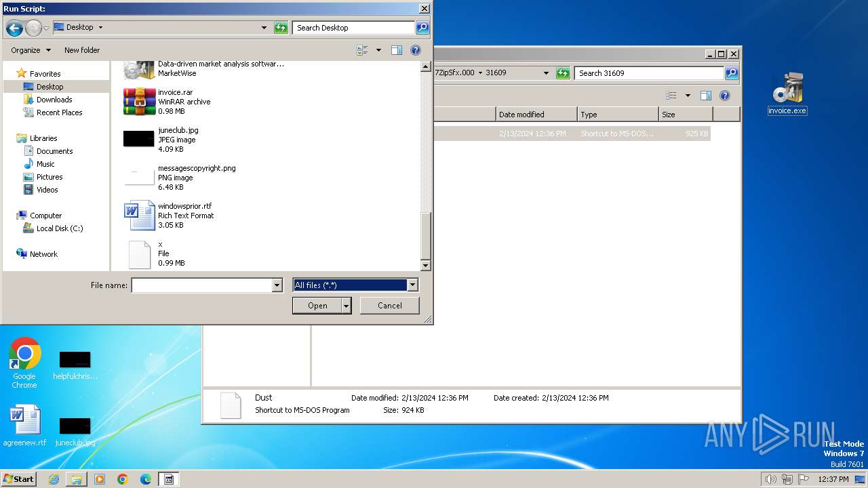Open views dropdown in 31609 Explorer window
The width and height of the screenshot is (868, 488).
pos(688,96)
